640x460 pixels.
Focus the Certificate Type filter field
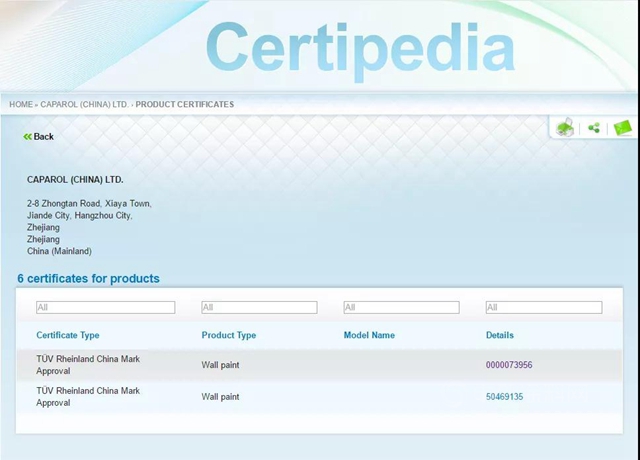105,307
